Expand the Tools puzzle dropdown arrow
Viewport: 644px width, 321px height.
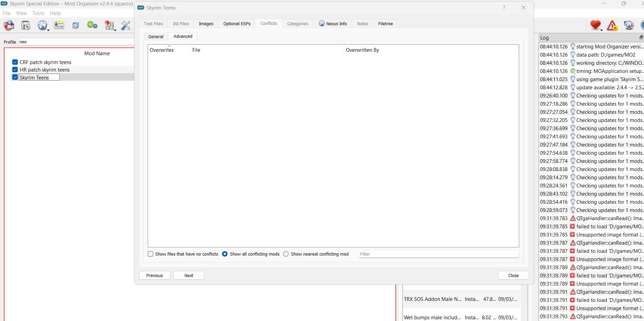[115, 30]
